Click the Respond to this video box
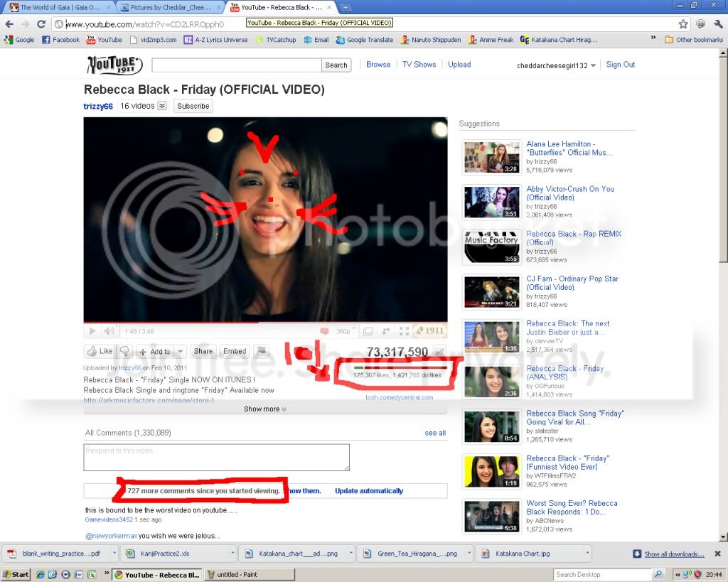The width and height of the screenshot is (728, 582). tap(216, 457)
